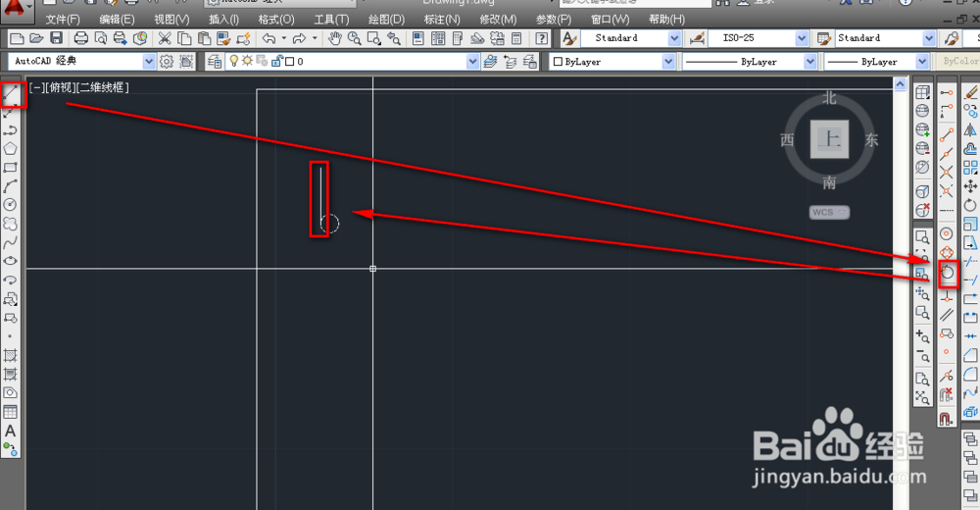Pick the Perpendicular object snap
980x510 pixels.
pyautogui.click(x=947, y=296)
